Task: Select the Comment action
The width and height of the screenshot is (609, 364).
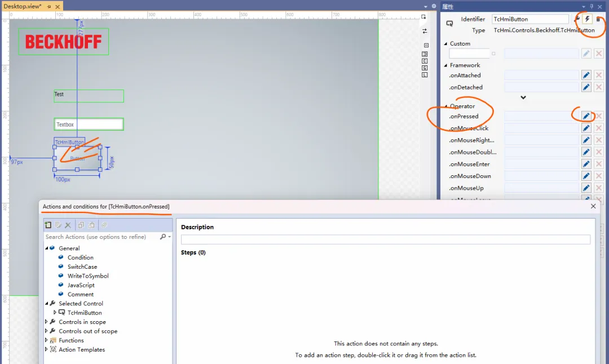Action: (x=81, y=294)
